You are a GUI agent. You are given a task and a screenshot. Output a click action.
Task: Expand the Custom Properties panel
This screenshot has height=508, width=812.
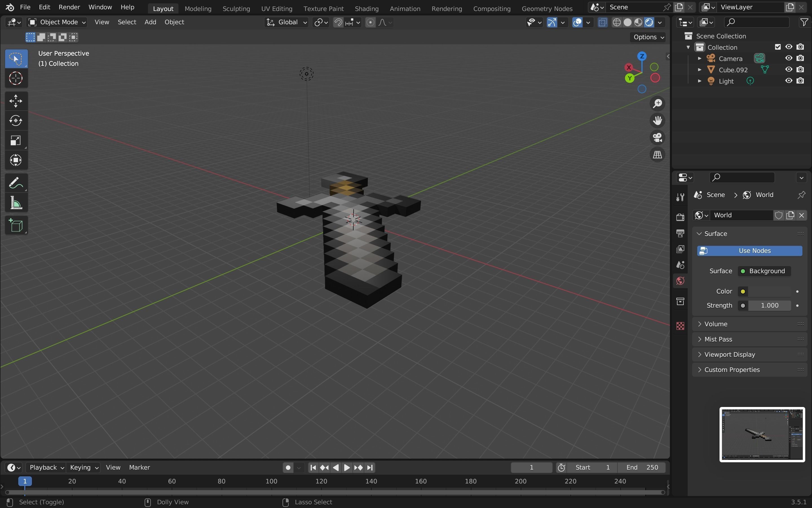click(x=750, y=370)
